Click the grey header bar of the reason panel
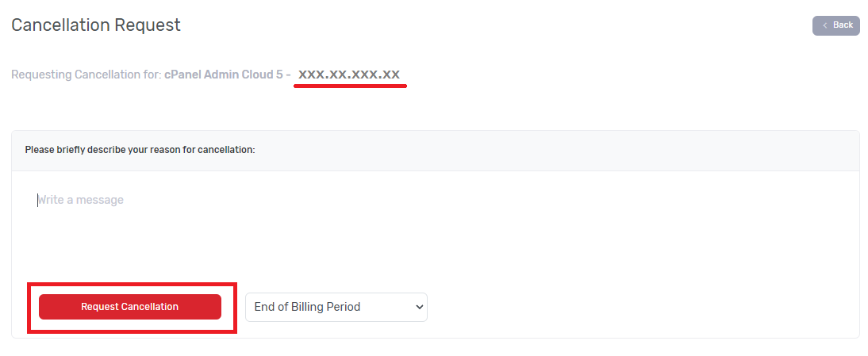Viewport: 868px width, 356px height. [555, 150]
